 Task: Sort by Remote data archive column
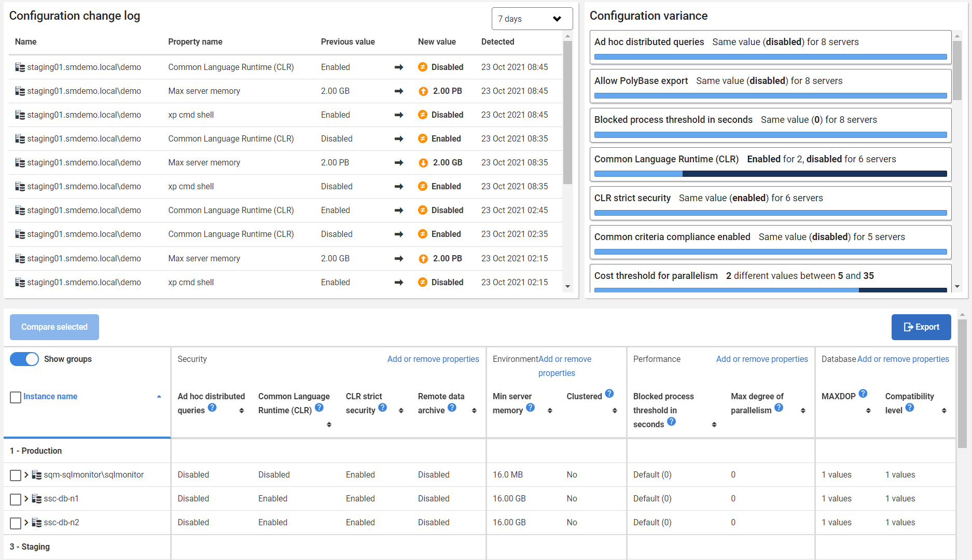(x=474, y=411)
